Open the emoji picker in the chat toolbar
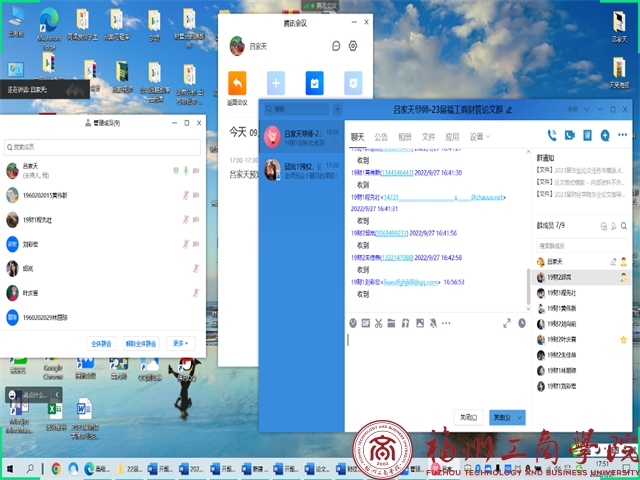This screenshot has height=480, width=640. point(353,323)
